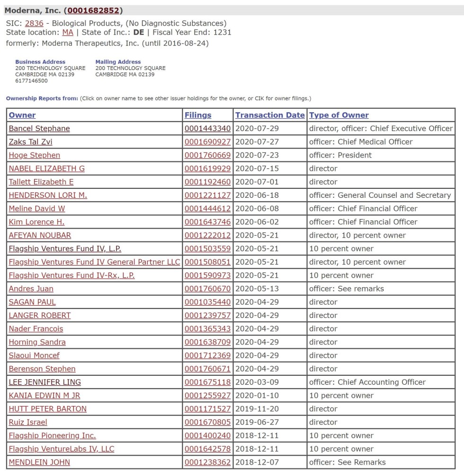Open filings CIK 0001400240
The width and height of the screenshot is (464, 476).
(x=207, y=436)
